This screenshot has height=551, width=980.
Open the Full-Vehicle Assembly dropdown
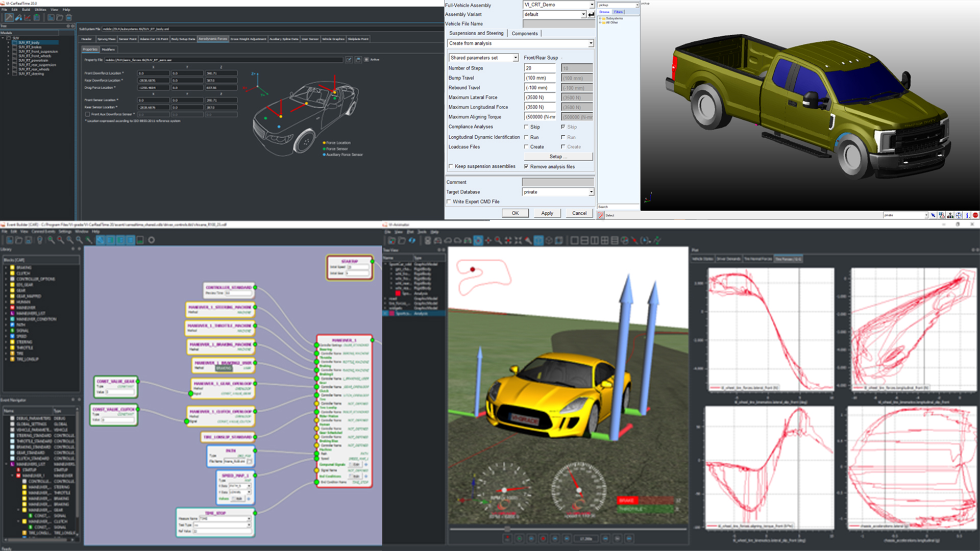click(592, 5)
